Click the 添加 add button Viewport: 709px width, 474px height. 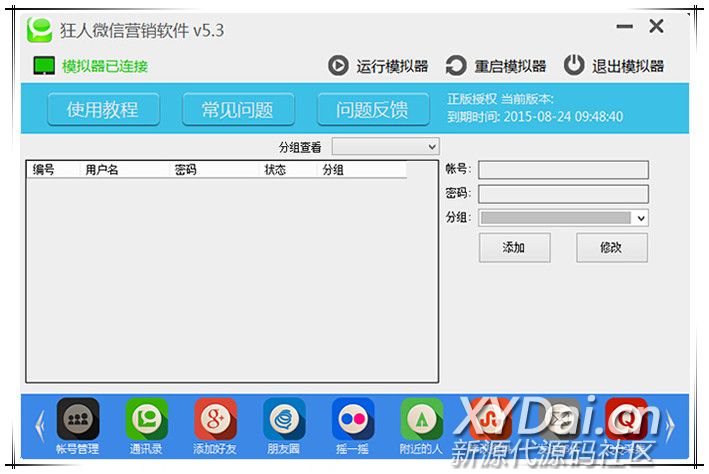click(515, 247)
